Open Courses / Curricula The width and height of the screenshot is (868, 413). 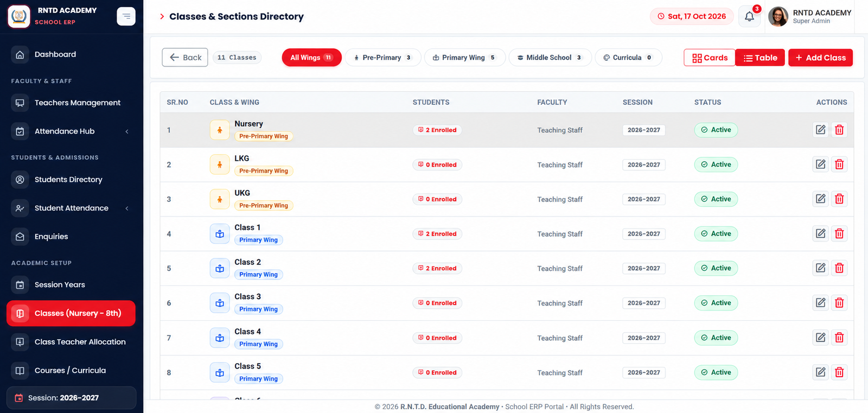click(71, 371)
